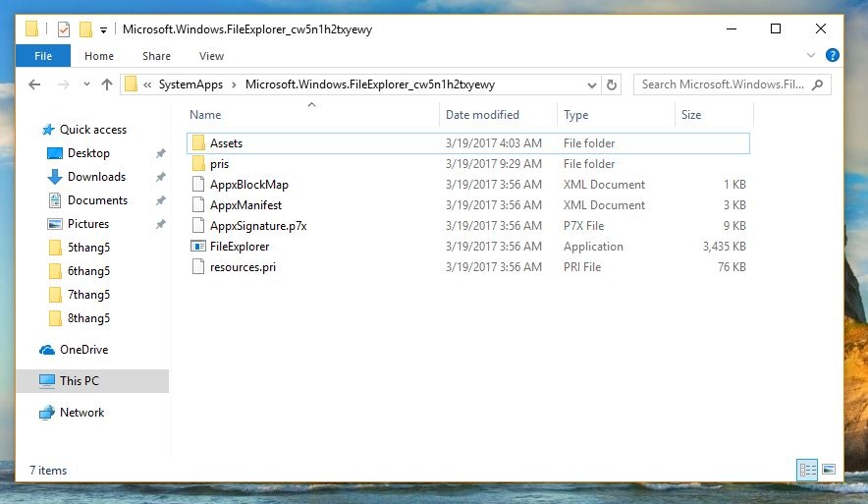The image size is (868, 504).
Task: Go up one folder level
Action: coord(107,84)
